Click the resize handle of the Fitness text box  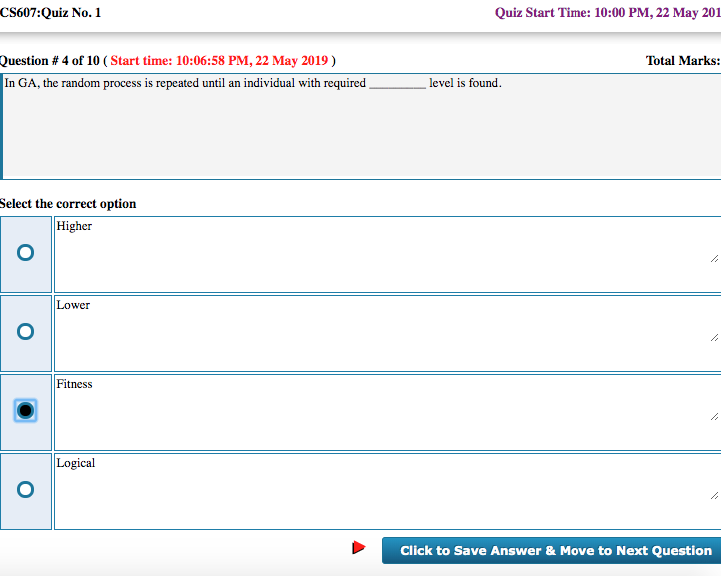(713, 416)
